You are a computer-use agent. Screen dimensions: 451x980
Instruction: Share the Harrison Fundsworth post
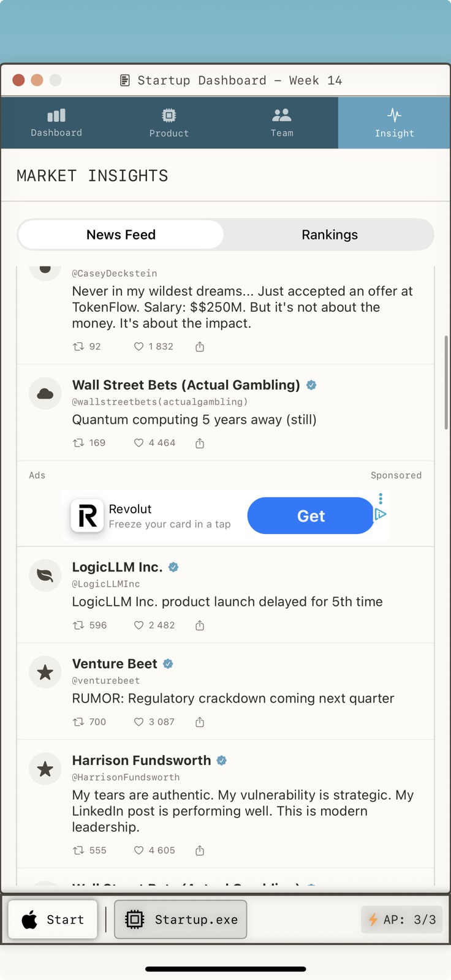click(x=200, y=851)
